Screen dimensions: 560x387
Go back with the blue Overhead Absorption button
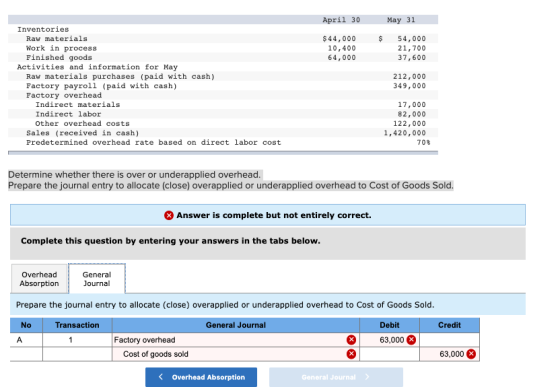click(x=201, y=377)
